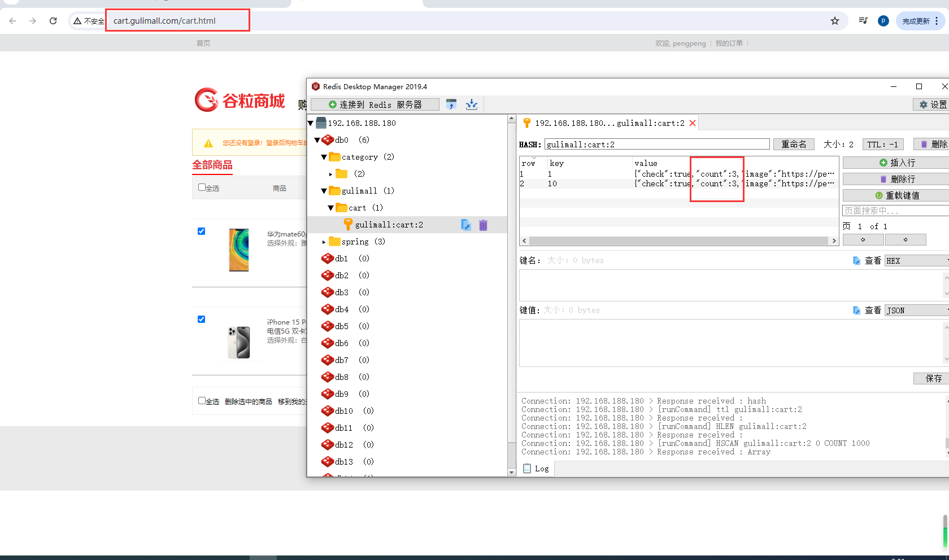Image resolution: width=949 pixels, height=560 pixels.
Task: Select hash row with key 10
Action: pyautogui.click(x=678, y=183)
